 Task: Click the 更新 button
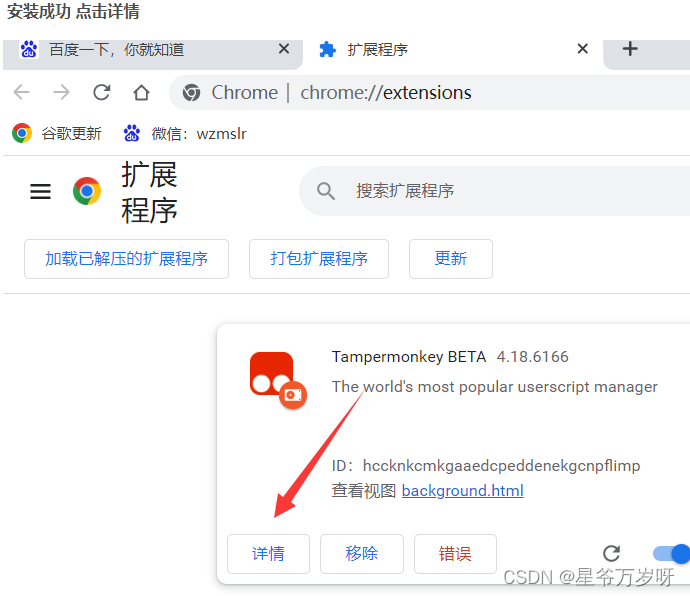tap(451, 259)
